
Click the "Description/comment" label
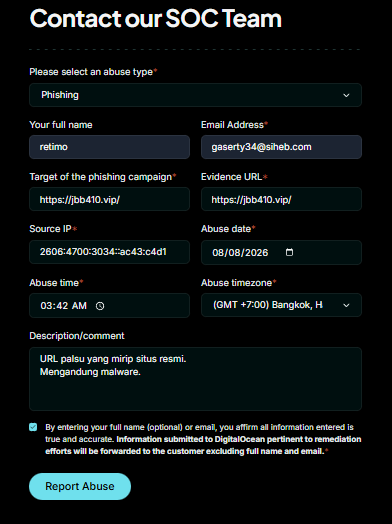(77, 336)
